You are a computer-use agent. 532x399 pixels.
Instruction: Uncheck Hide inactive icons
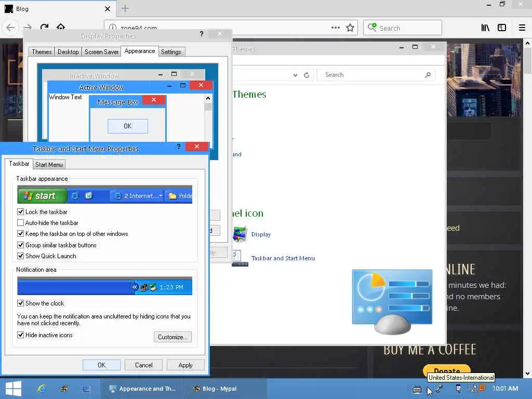(x=20, y=335)
